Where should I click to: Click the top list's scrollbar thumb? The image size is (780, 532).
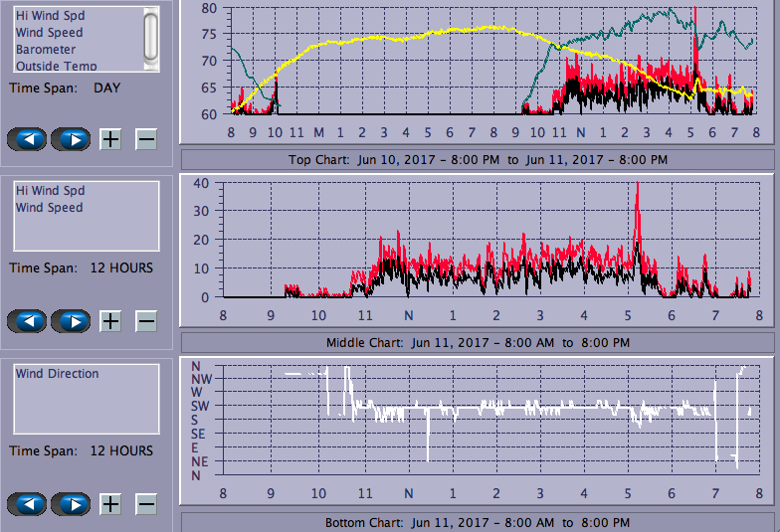[x=150, y=36]
